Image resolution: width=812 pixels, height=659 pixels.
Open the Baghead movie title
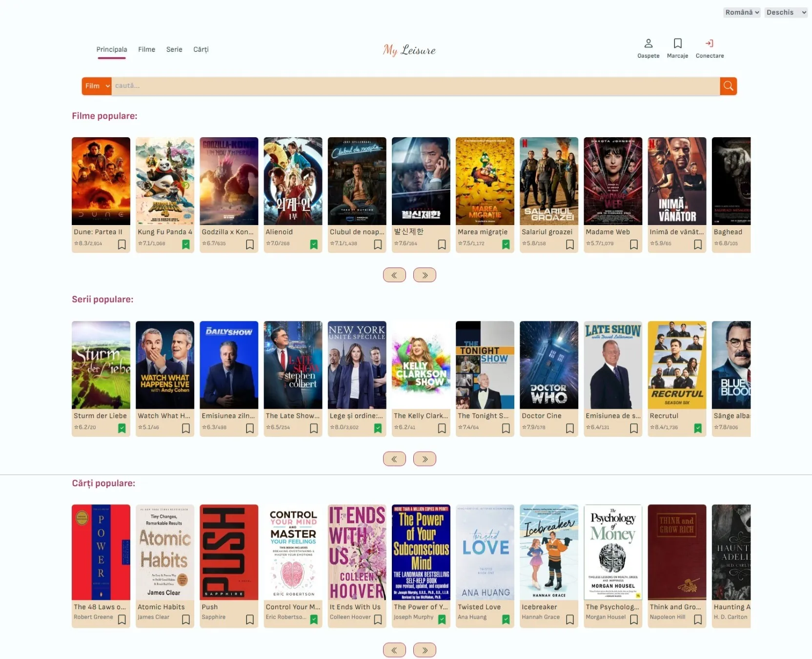click(x=728, y=232)
